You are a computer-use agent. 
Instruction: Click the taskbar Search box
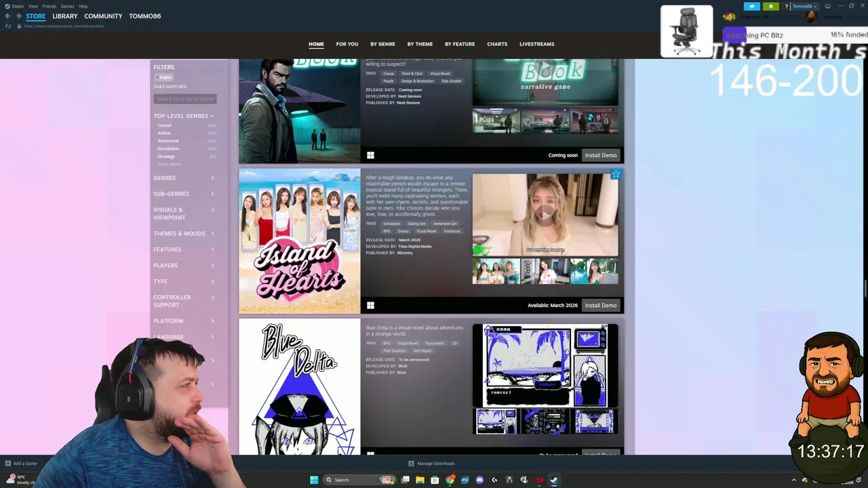359,480
